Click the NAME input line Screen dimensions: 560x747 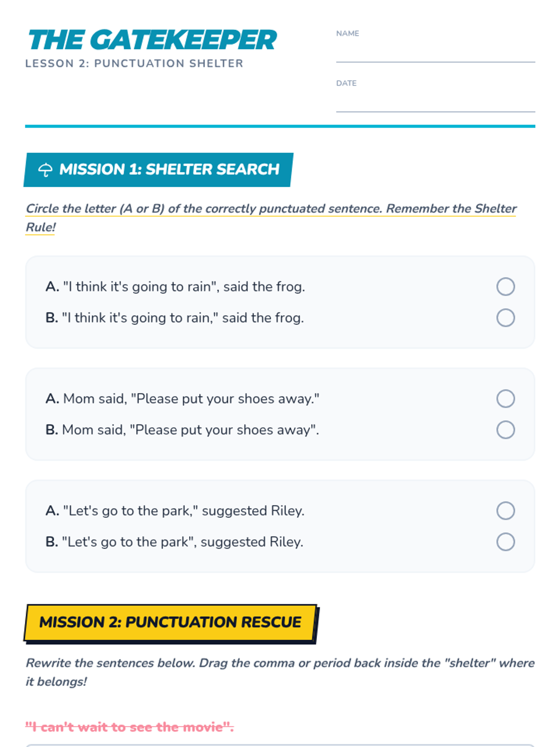tap(435, 52)
